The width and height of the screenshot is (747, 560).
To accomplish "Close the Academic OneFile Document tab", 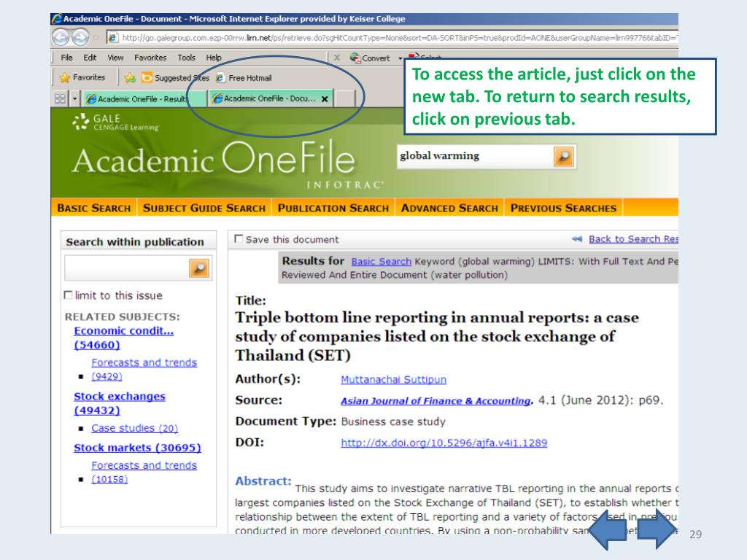I will [x=325, y=99].
